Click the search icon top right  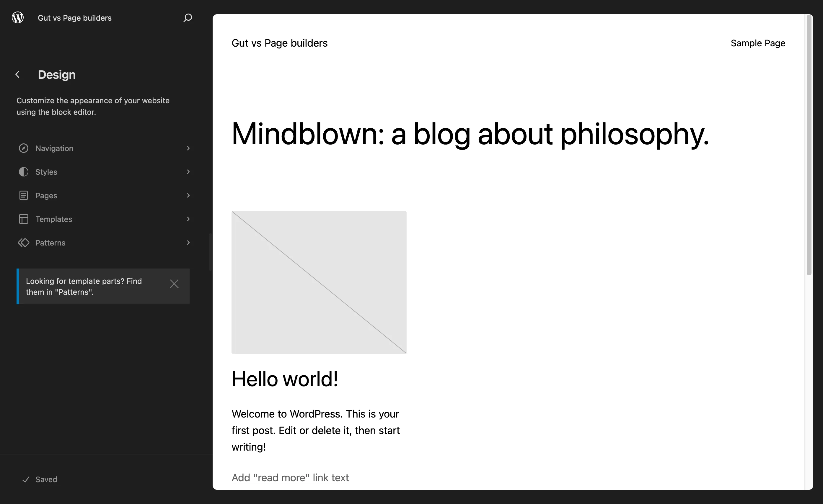[188, 17]
